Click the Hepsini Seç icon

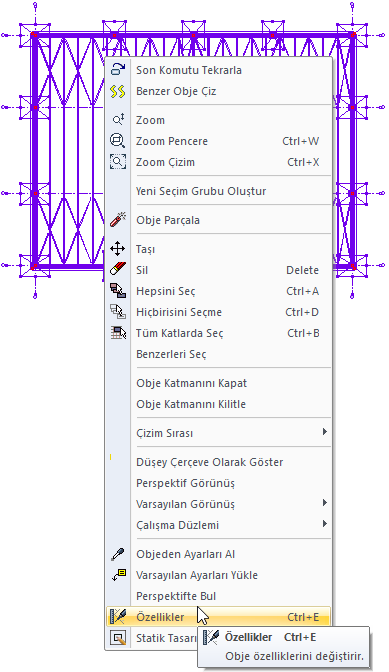pyautogui.click(x=117, y=291)
